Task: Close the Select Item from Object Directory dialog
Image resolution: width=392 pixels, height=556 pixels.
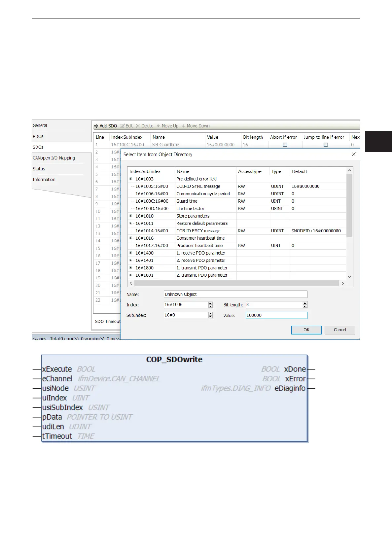Action: pos(353,154)
